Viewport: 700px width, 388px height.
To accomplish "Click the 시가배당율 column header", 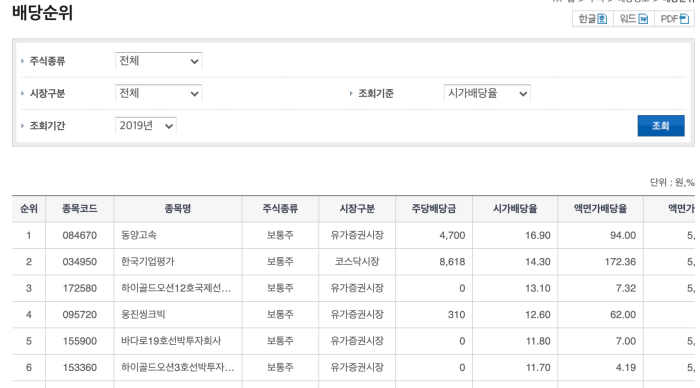I will point(515,209).
